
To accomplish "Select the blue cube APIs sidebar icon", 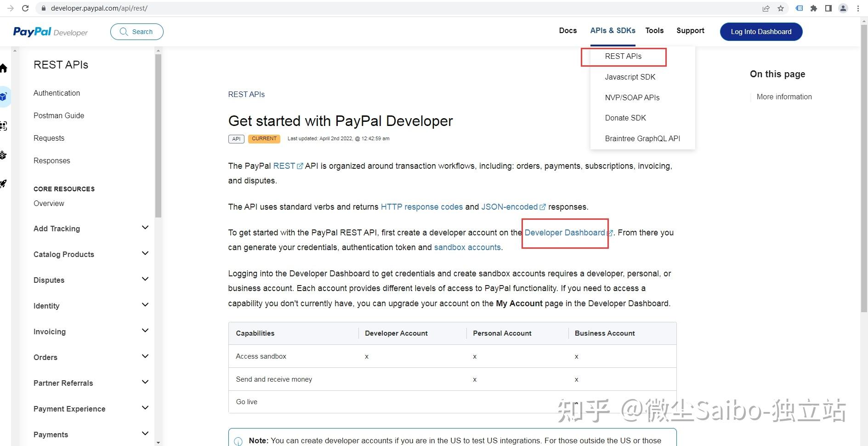I will pyautogui.click(x=4, y=97).
